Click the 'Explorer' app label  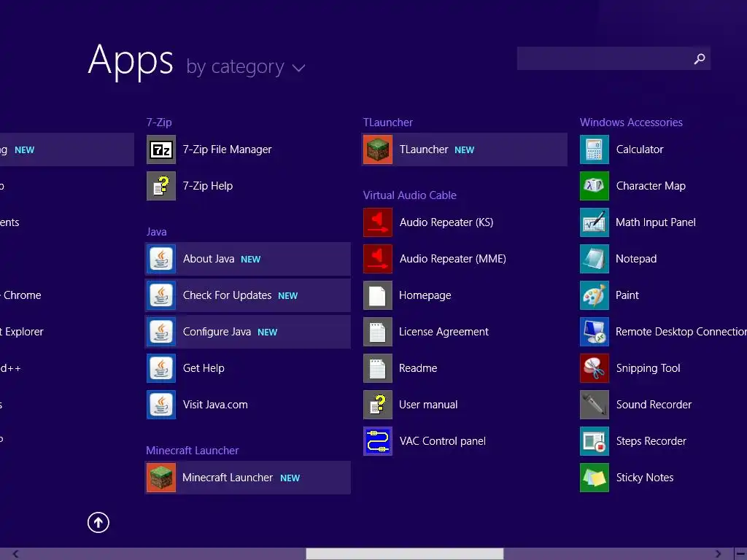pyautogui.click(x=24, y=332)
